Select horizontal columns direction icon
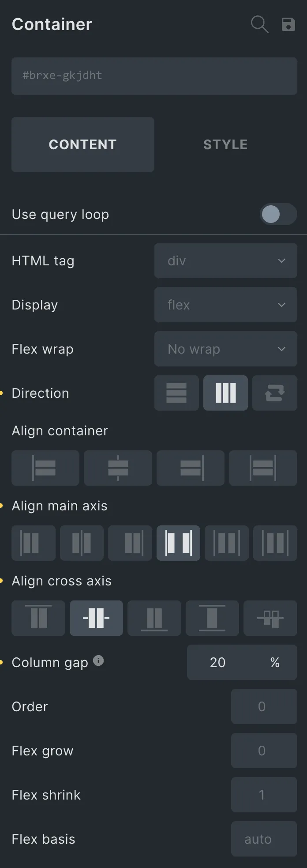 [225, 393]
